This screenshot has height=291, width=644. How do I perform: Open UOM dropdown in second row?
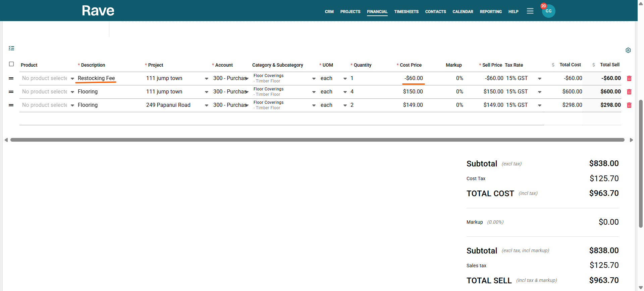345,92
